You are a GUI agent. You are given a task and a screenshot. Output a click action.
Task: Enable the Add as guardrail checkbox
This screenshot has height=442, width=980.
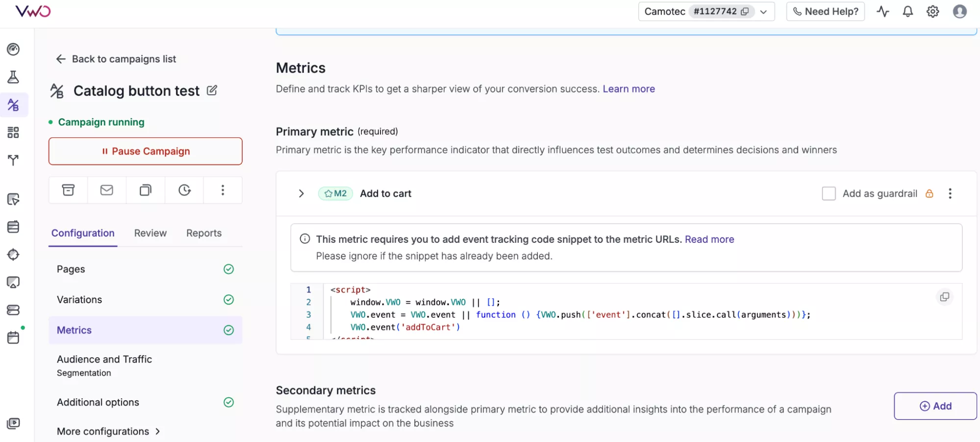click(x=829, y=193)
